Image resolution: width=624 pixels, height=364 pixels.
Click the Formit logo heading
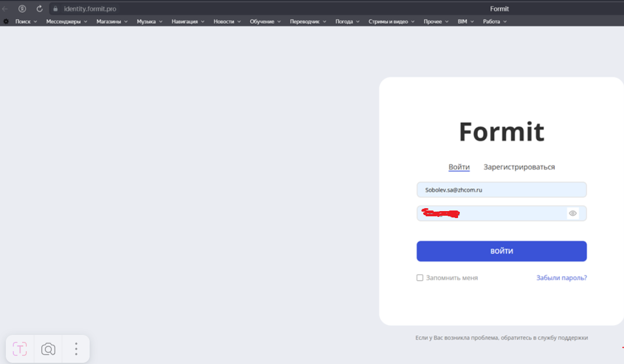point(501,131)
